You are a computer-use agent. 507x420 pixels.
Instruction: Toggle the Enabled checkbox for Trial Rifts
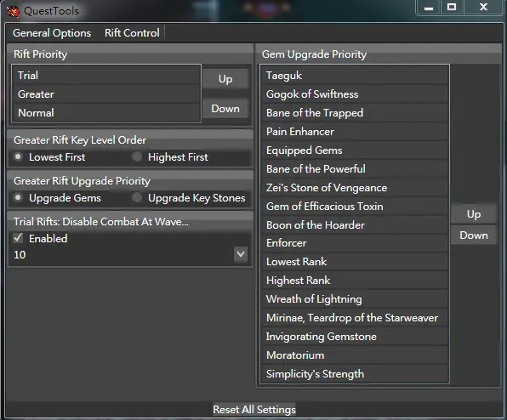[x=18, y=238]
